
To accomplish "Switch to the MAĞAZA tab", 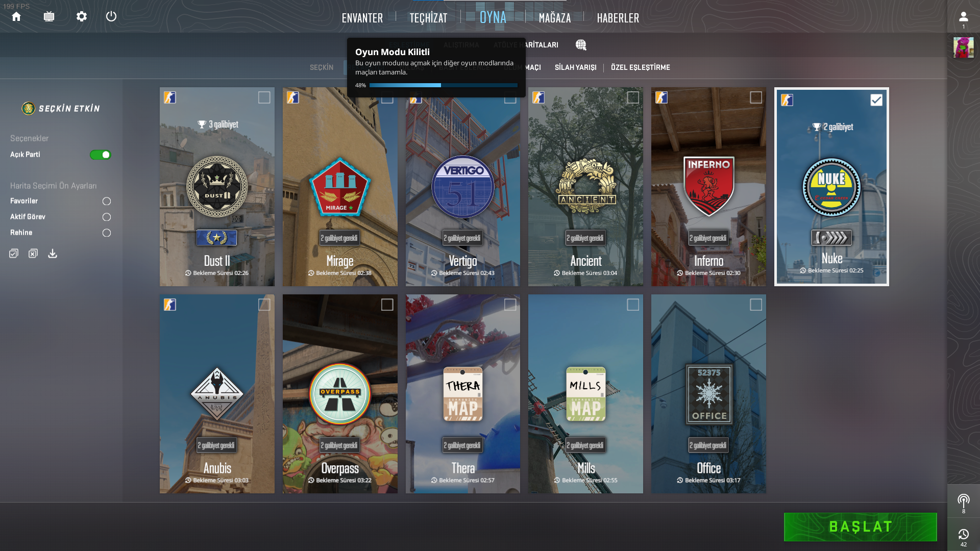I will [554, 18].
